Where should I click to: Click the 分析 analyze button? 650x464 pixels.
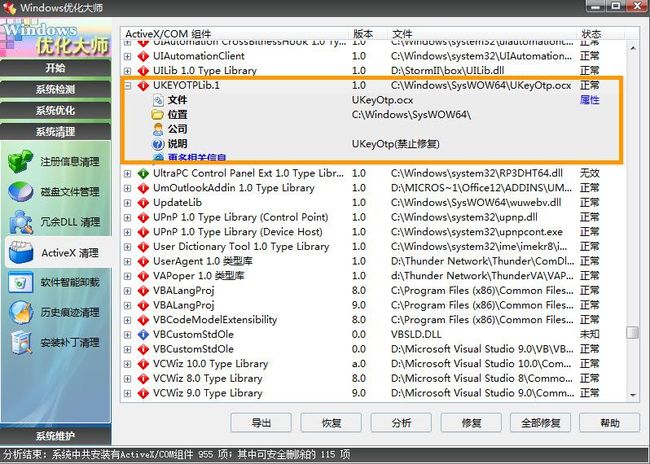click(401, 423)
